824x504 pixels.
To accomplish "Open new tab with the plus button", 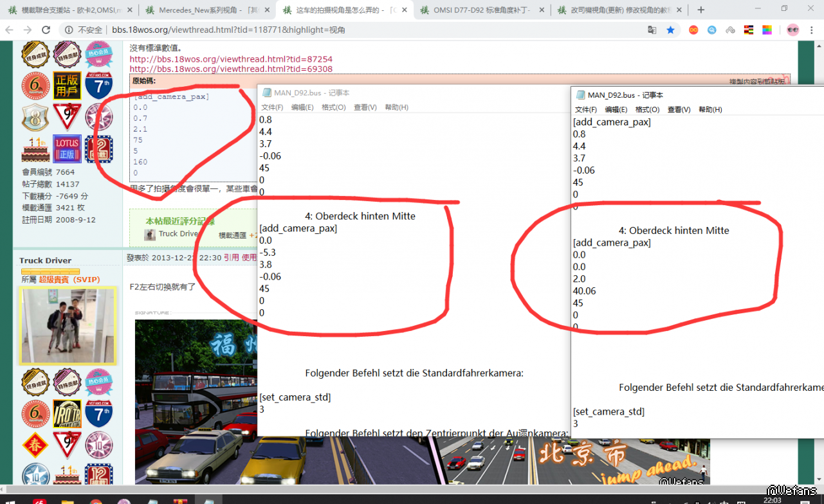I will 701,10.
